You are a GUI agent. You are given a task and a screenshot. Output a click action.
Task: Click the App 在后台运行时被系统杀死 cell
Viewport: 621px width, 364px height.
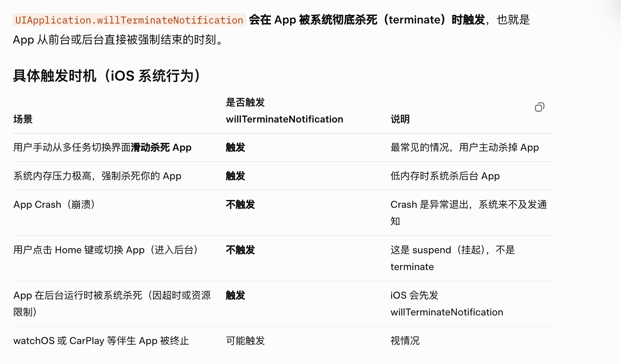click(112, 304)
